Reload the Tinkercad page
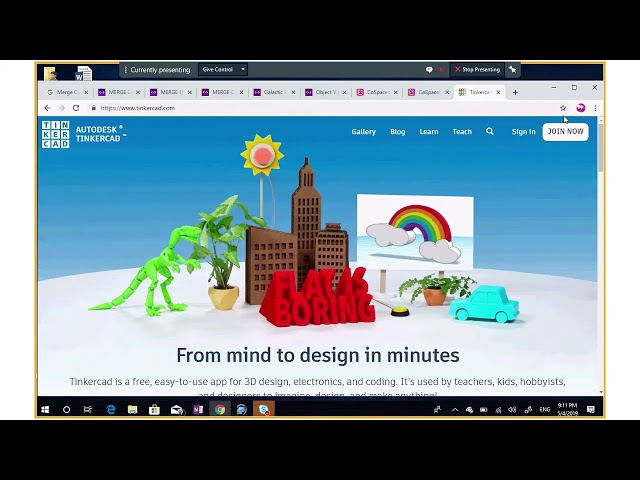 point(76,108)
